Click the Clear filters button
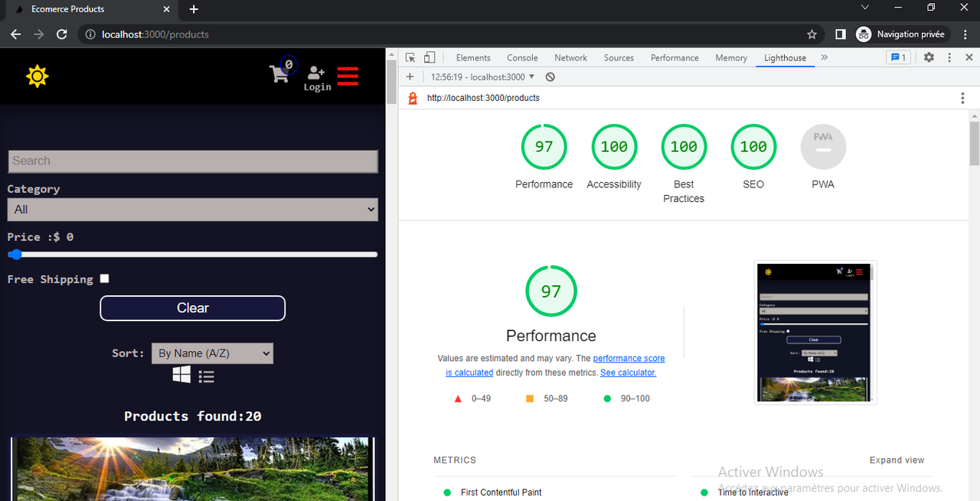Image resolution: width=980 pixels, height=501 pixels. [x=193, y=308]
